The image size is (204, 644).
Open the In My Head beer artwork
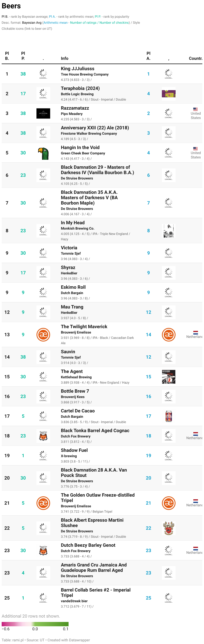tap(169, 231)
